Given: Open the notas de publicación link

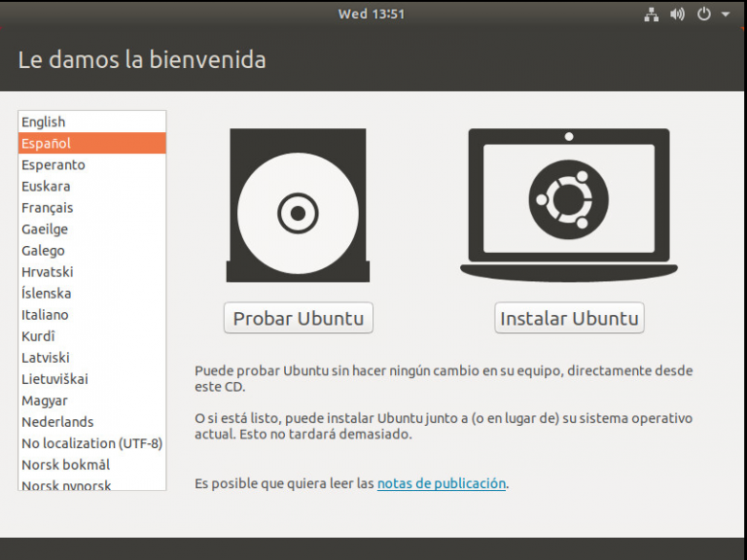Looking at the screenshot, I should (441, 483).
